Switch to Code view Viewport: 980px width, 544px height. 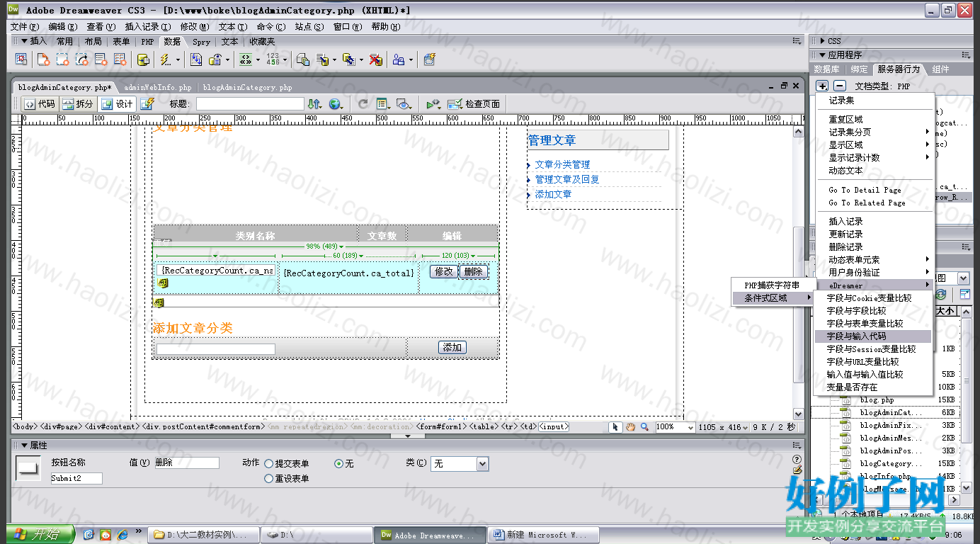pos(39,104)
